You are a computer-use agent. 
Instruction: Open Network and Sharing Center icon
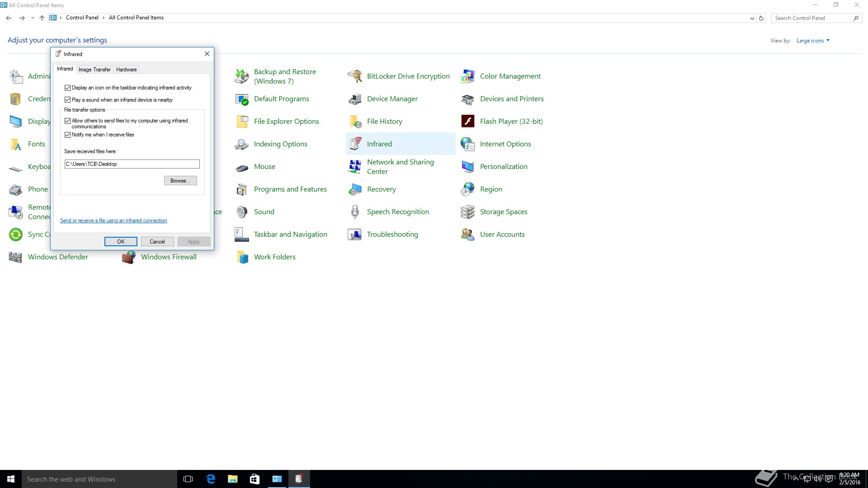pyautogui.click(x=355, y=167)
